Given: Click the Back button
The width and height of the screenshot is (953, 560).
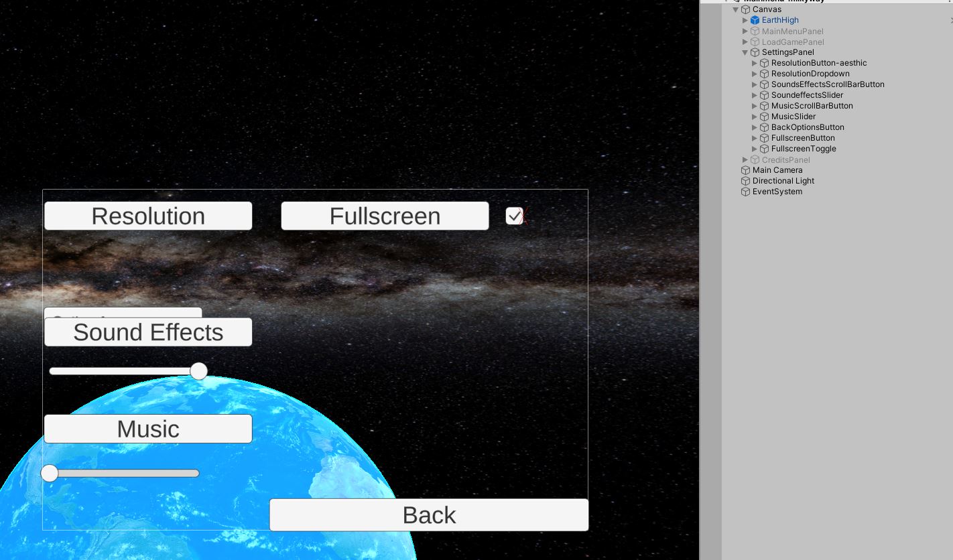Looking at the screenshot, I should [429, 515].
